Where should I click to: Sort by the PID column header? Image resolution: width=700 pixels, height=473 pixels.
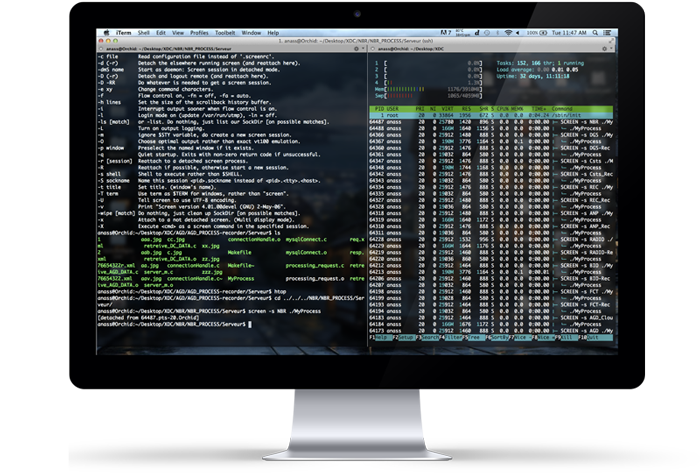(377, 108)
